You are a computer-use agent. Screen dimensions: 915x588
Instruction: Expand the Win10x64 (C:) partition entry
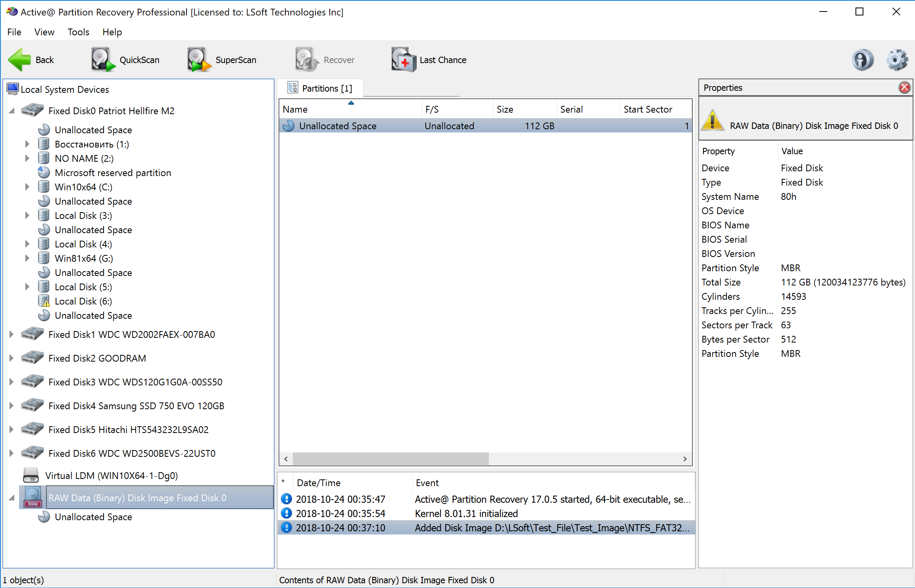[27, 186]
